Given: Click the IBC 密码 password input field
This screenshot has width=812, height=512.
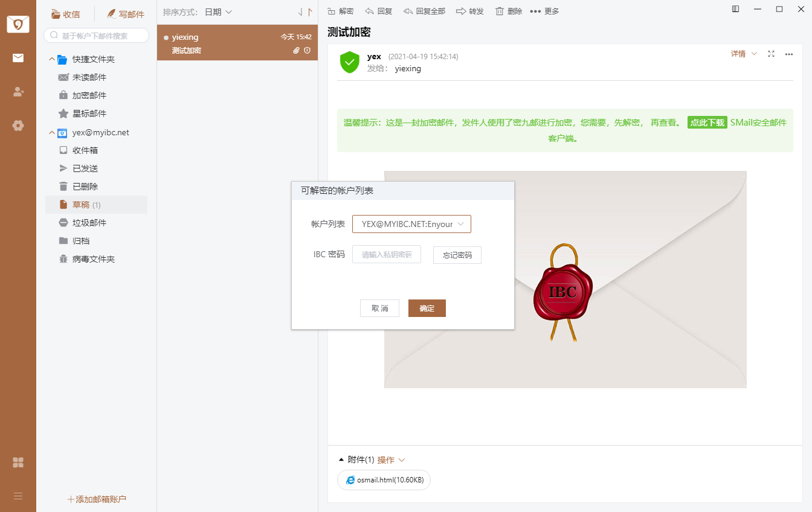Looking at the screenshot, I should (x=387, y=255).
